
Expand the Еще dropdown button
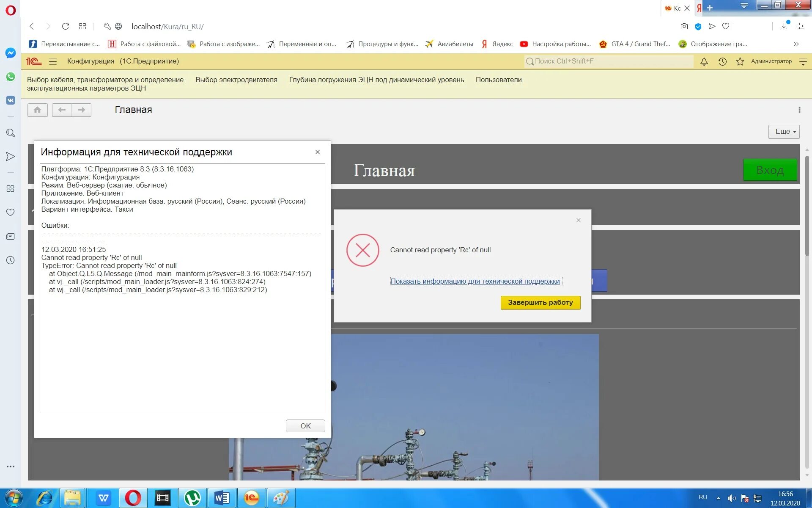point(784,132)
